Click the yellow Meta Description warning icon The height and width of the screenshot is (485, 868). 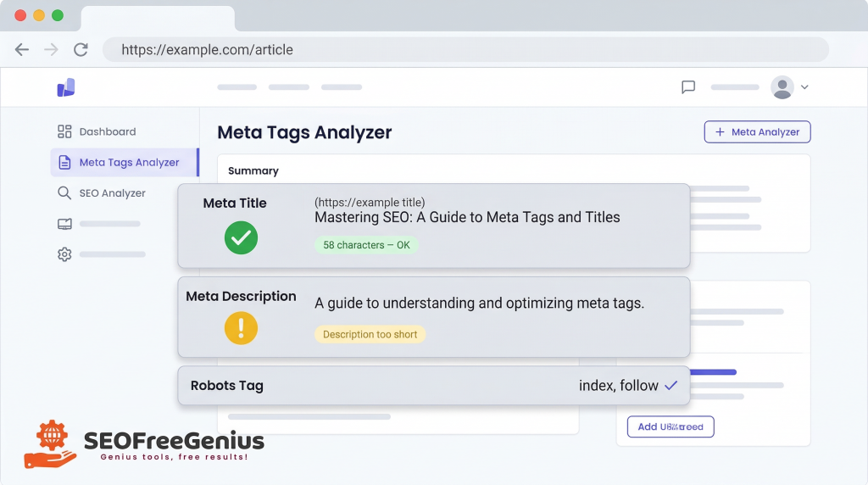click(x=241, y=328)
